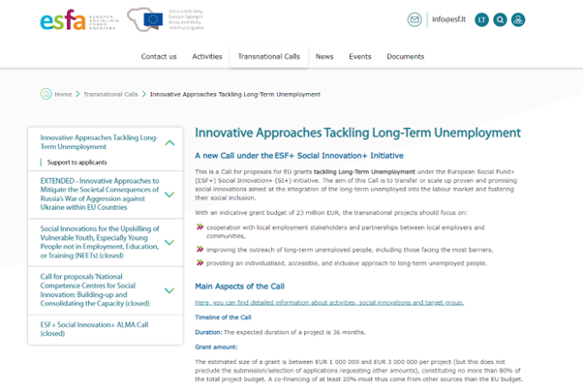Image resolution: width=583 pixels, height=392 pixels.
Task: Open the News menu
Action: point(324,56)
